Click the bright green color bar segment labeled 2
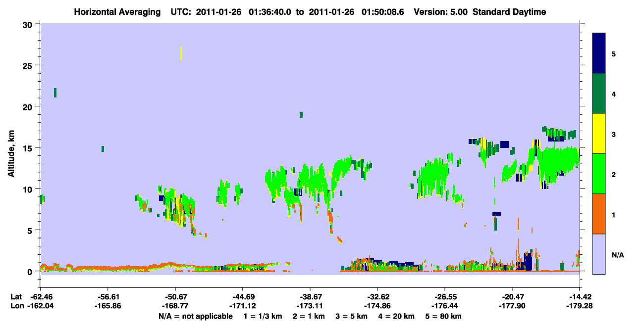The image size is (644, 330). tap(599, 174)
